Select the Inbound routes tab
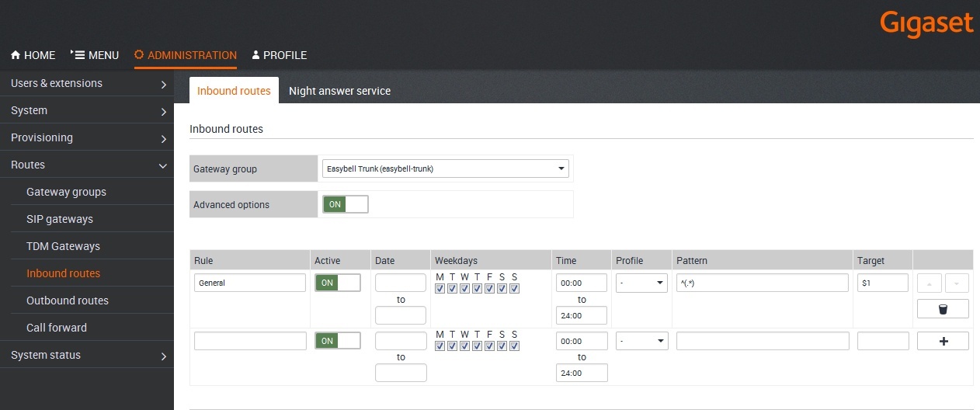The width and height of the screenshot is (980, 410). pos(234,91)
